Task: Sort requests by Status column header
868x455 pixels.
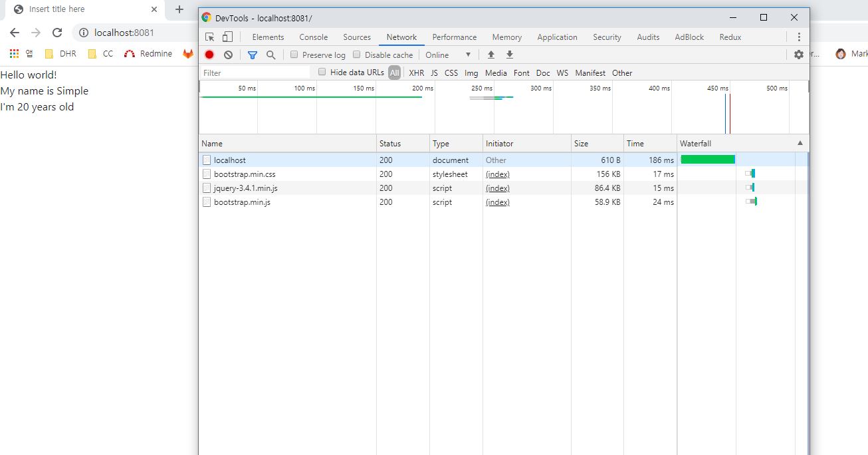Action: pyautogui.click(x=403, y=144)
